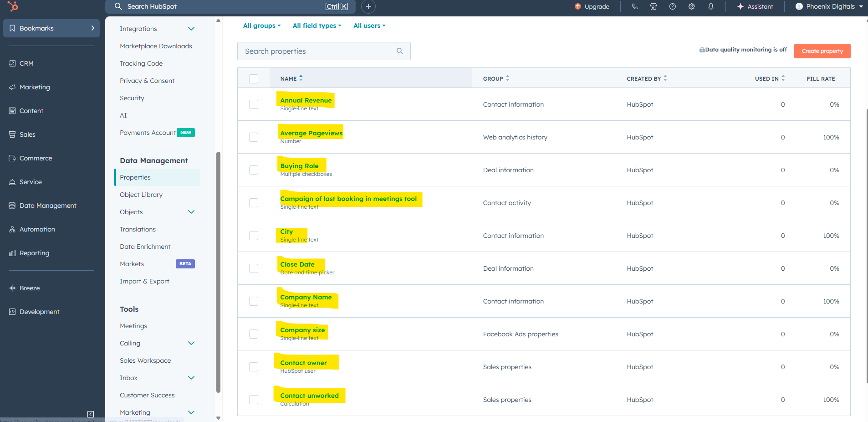Select Properties under Data Management

(135, 177)
